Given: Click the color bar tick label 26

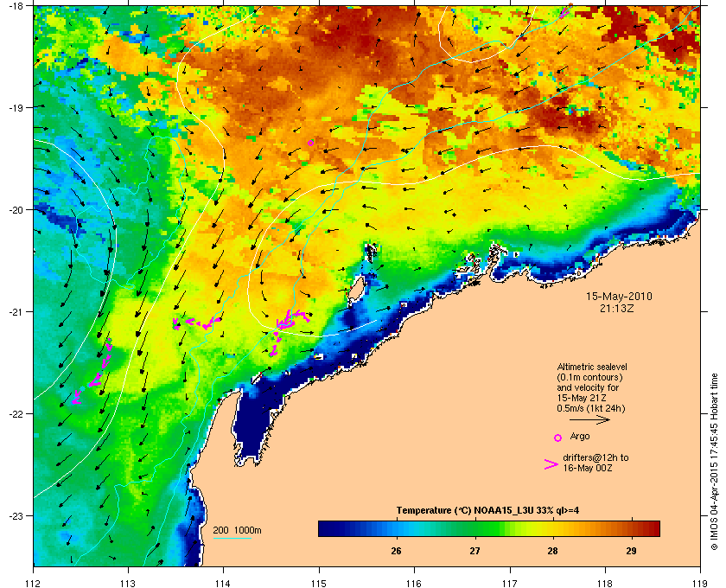Looking at the screenshot, I should pos(396,551).
